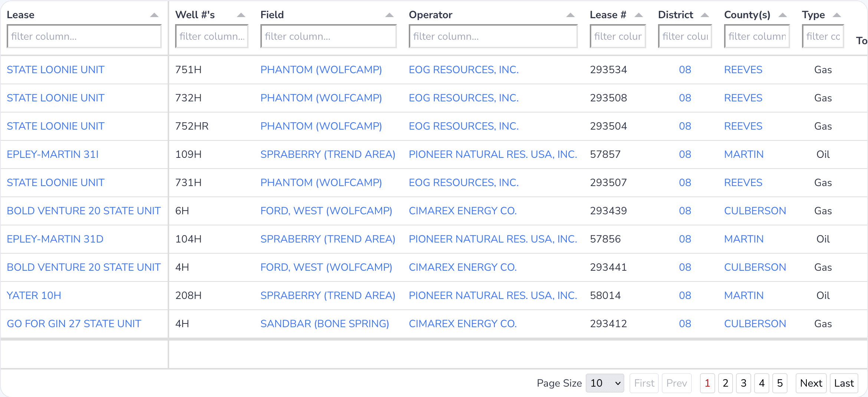
Task: Open STATE LOONIE UNIT lease for well 752HR
Action: tap(56, 126)
